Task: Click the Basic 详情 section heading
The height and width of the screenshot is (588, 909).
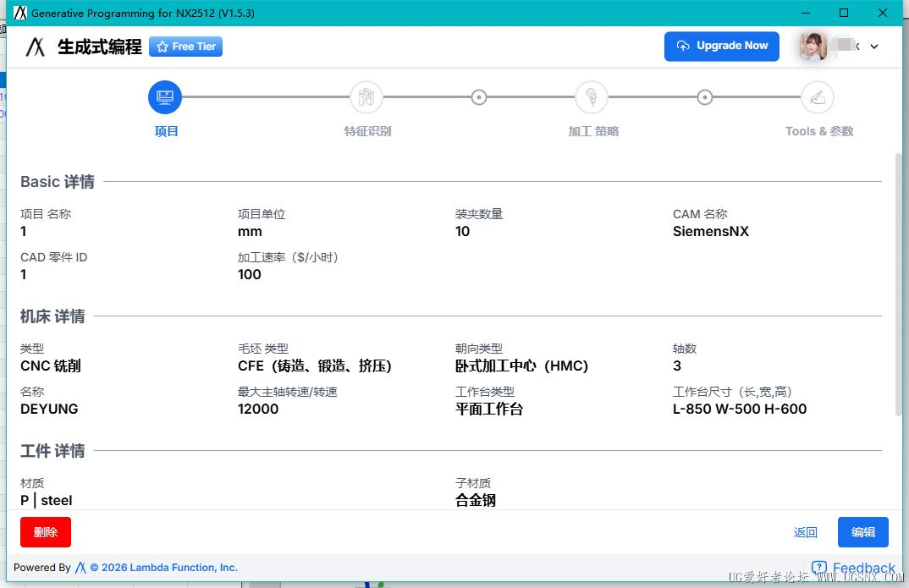Action: [58, 182]
